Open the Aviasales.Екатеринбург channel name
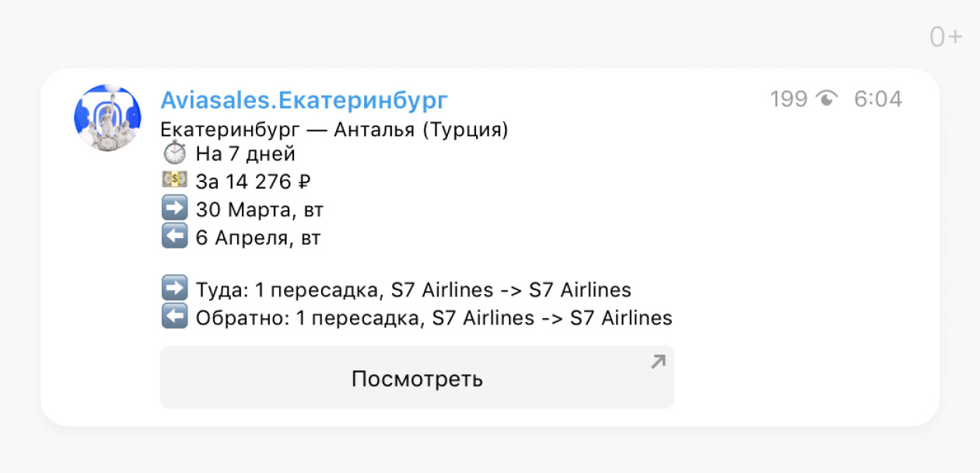The height and width of the screenshot is (473, 980). click(304, 100)
